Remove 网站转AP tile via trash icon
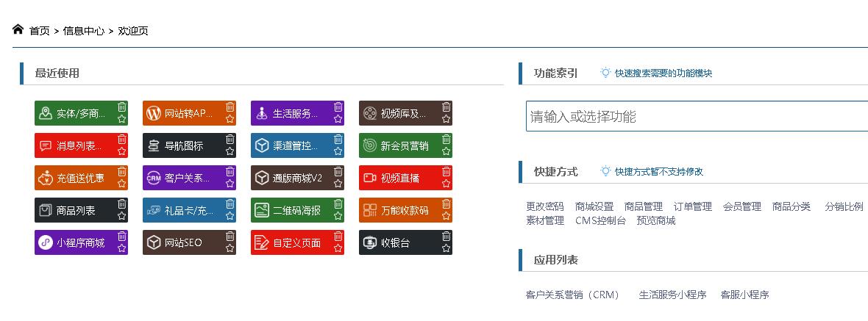This screenshot has height=321, width=868. tap(230, 107)
